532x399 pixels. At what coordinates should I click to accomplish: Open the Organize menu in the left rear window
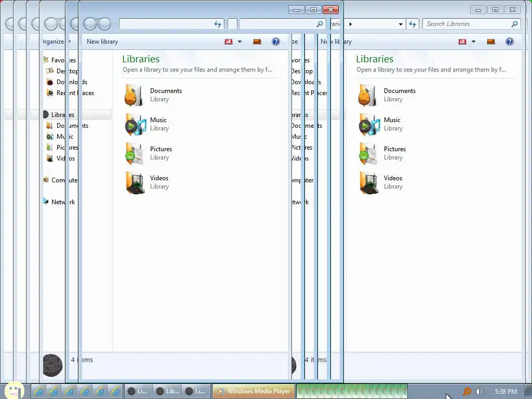56,42
